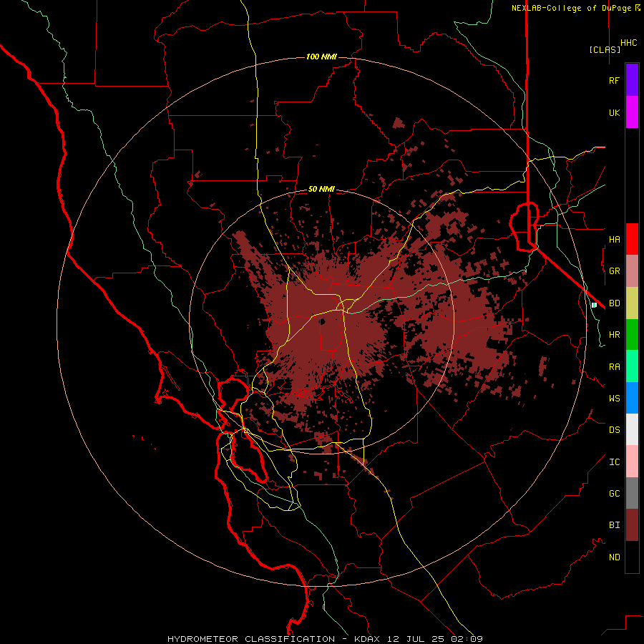Click the magenta UK legend color swatch
Image resolution: width=644 pixels, height=644 pixels.
[632, 112]
